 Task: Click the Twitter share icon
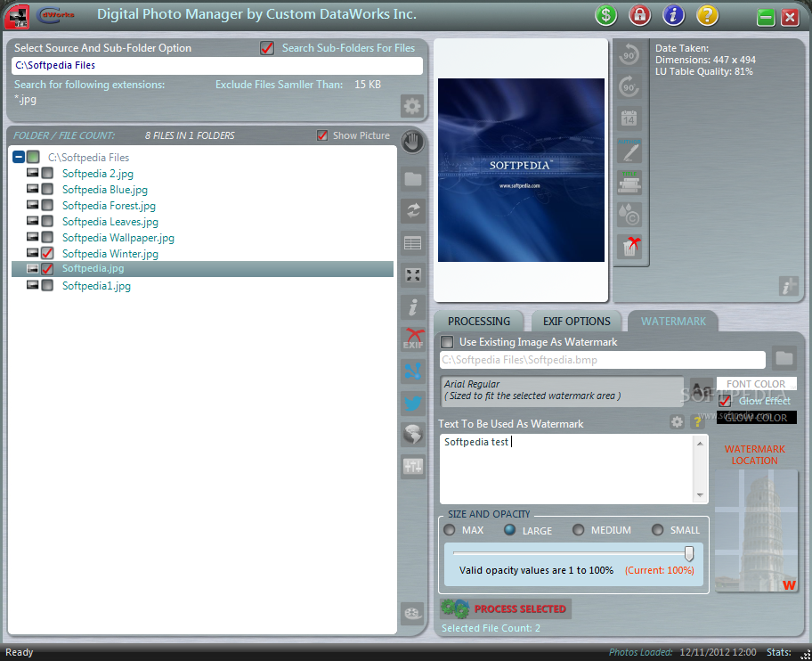tap(412, 403)
